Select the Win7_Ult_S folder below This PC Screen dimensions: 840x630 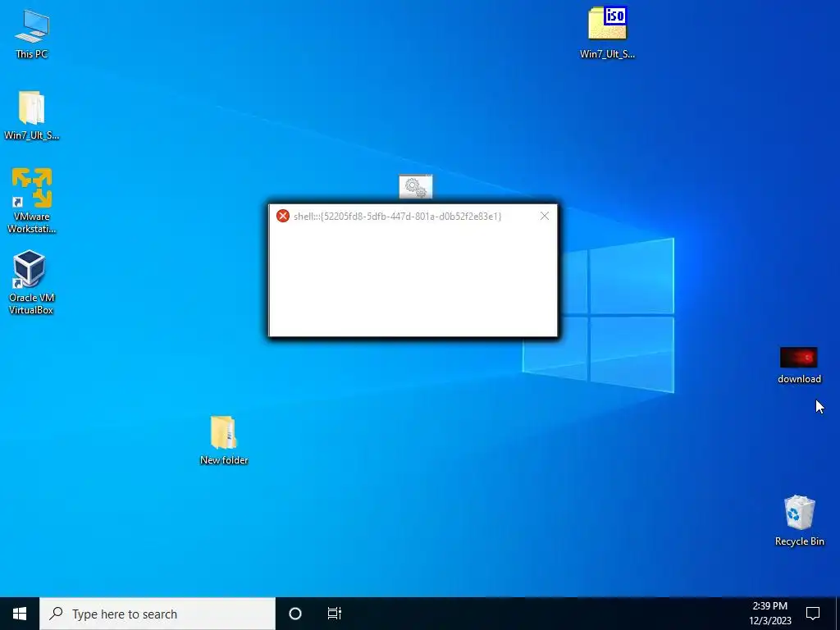[x=32, y=115]
